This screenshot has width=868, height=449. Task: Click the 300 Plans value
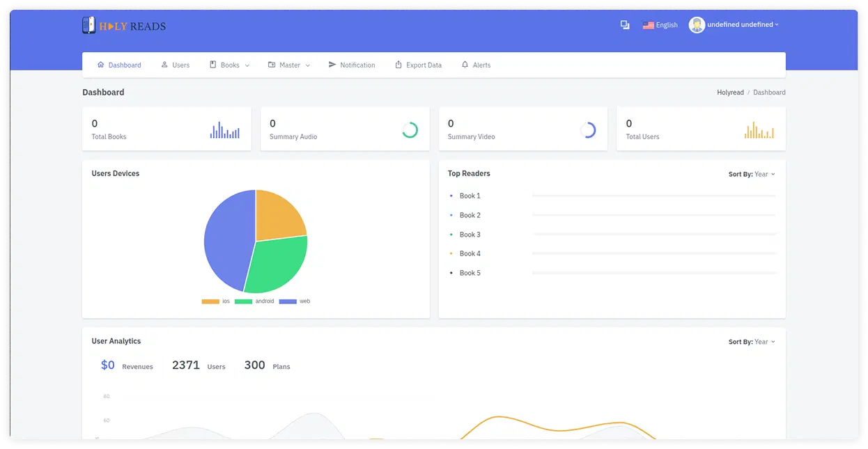[x=255, y=365]
